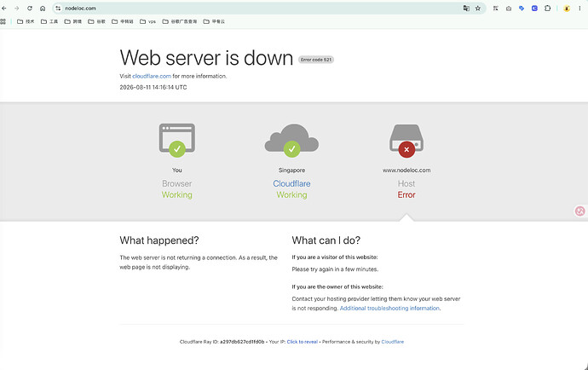Click the Ray ID a297db627cd1fd0b text

[242, 342]
